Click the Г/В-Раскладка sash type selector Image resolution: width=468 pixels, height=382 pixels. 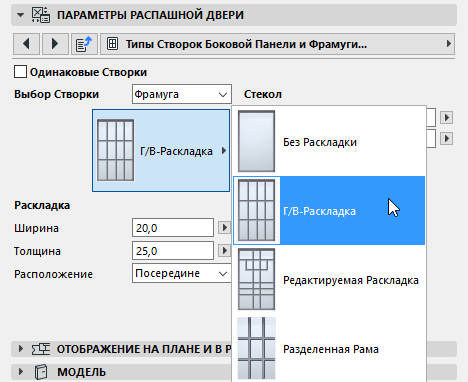pyautogui.click(x=161, y=151)
